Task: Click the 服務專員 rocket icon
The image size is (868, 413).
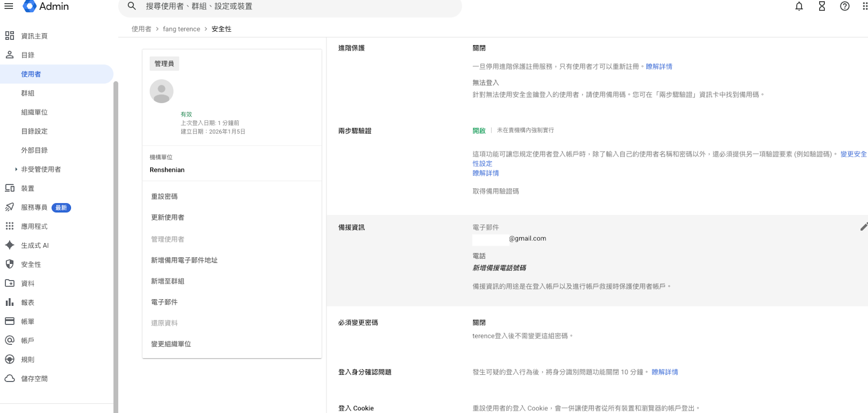Action: pos(10,207)
